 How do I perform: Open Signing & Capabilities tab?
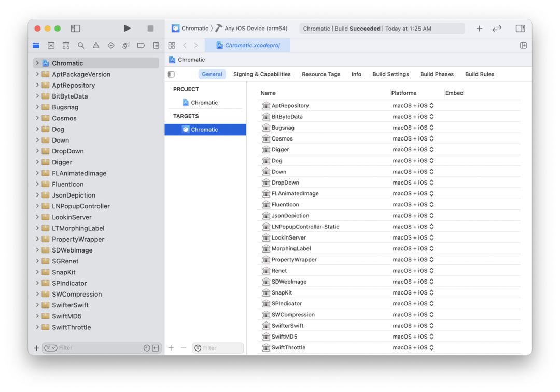point(262,74)
